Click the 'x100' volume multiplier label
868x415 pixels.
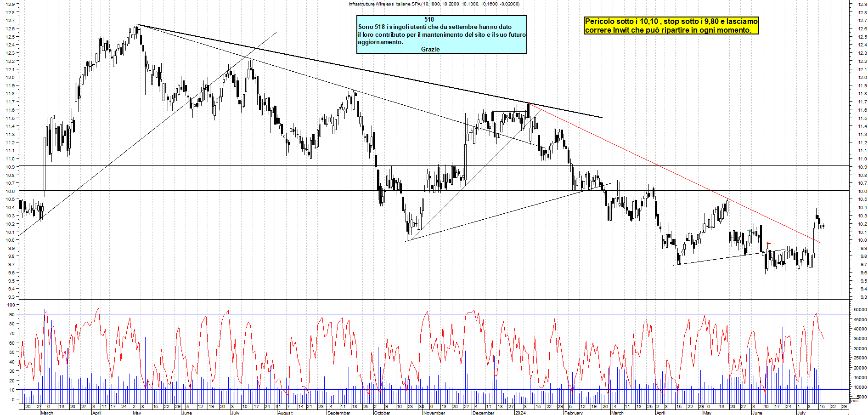pyautogui.click(x=854, y=401)
